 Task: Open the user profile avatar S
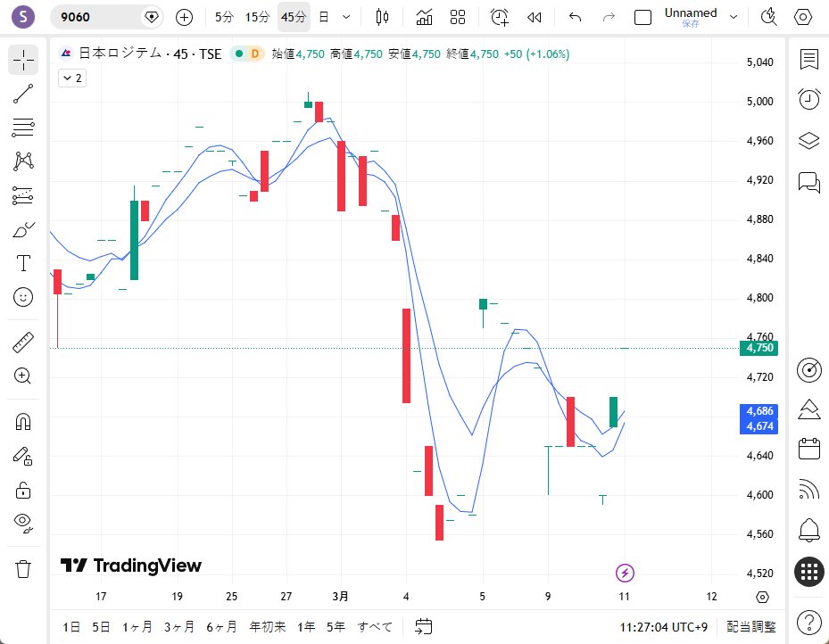click(22, 17)
